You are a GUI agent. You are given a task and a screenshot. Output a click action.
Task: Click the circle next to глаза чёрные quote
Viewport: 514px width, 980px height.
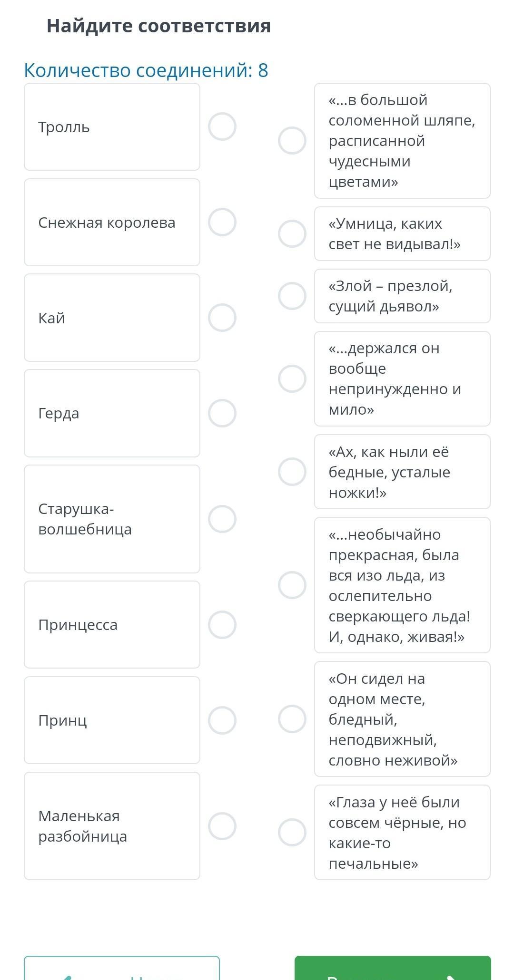click(292, 832)
